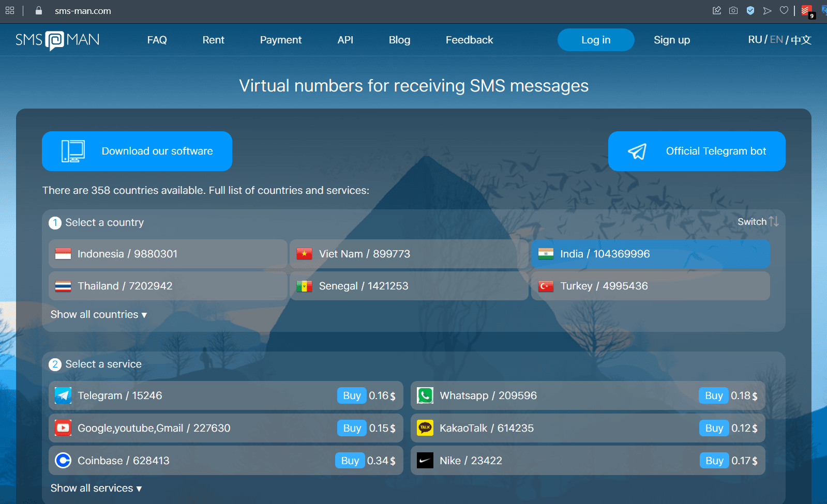Click Google,youtube,Gmail / 227630 text
The width and height of the screenshot is (827, 504).
(154, 428)
